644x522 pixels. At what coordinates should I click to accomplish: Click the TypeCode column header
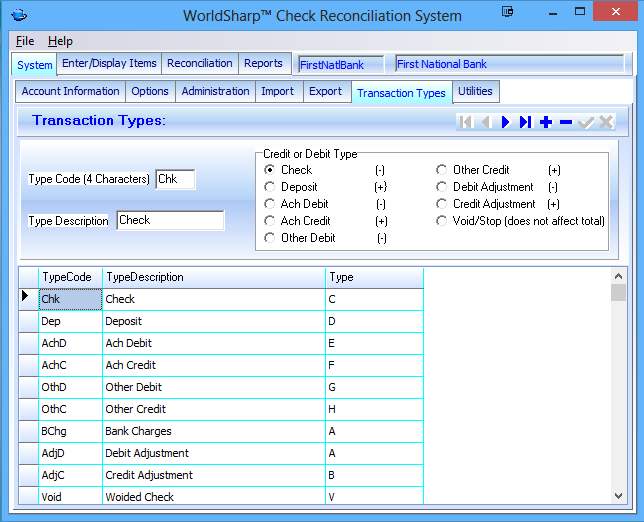click(70, 277)
